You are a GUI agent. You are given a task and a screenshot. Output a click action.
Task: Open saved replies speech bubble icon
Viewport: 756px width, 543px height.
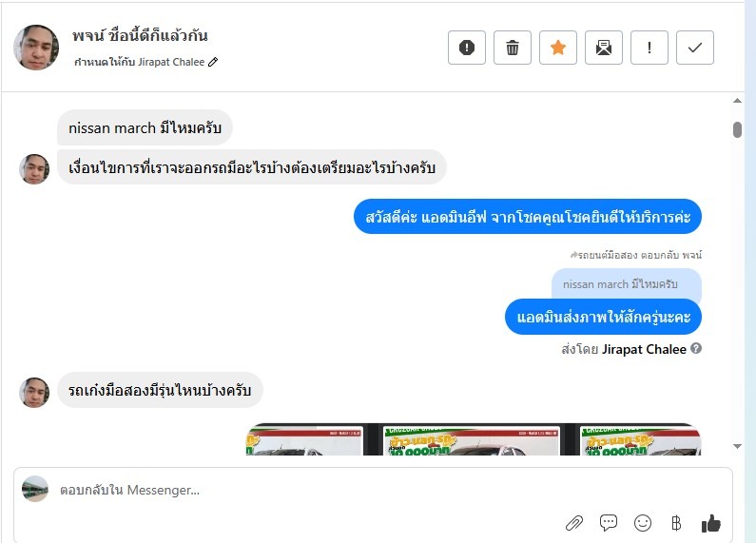click(609, 523)
